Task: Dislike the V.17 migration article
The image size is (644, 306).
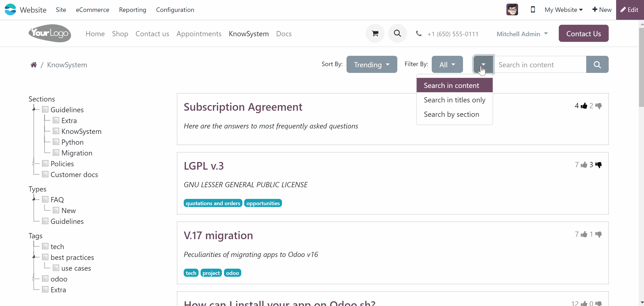Action: point(599,234)
